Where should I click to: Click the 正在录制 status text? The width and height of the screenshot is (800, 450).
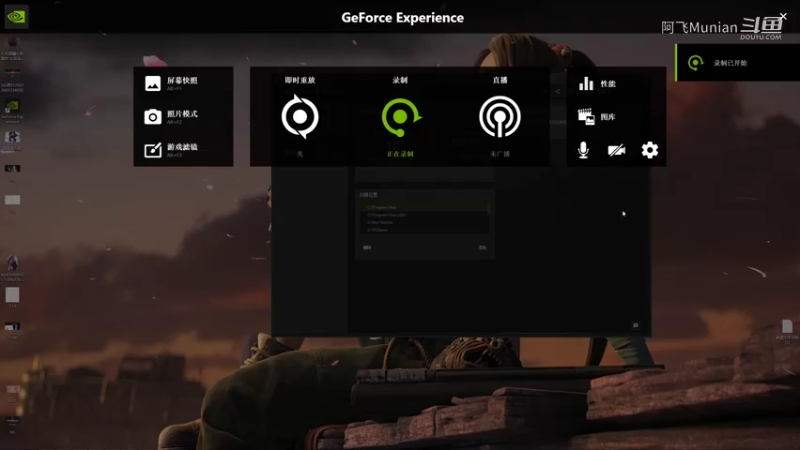[x=400, y=154]
